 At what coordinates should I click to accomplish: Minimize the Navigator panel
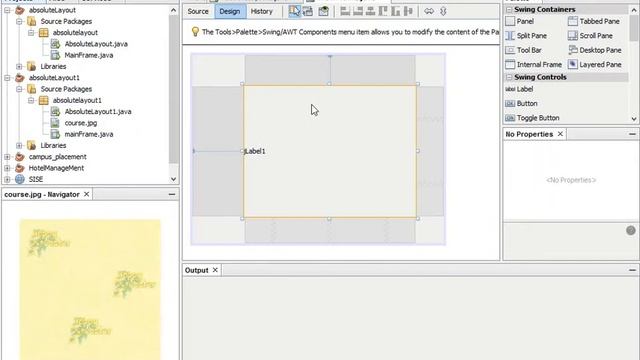coord(172,194)
